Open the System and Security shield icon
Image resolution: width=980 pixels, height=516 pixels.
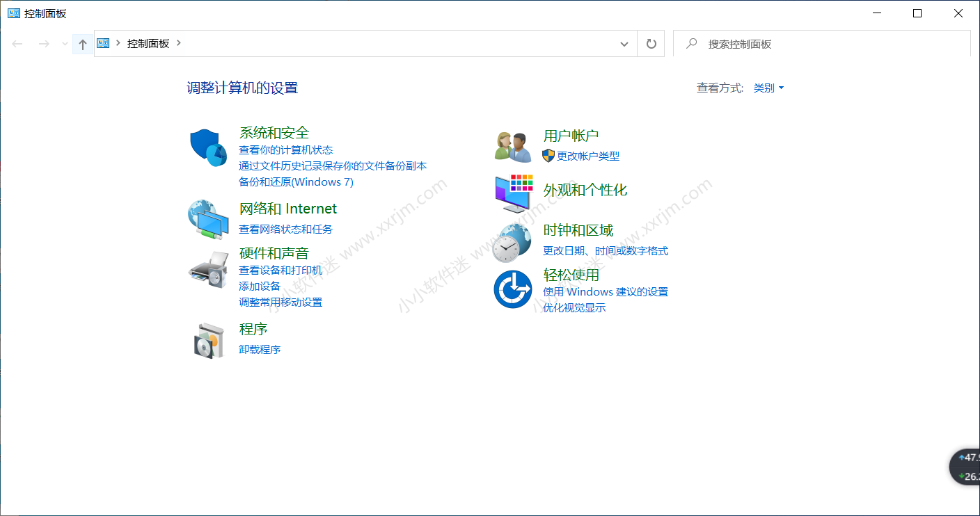pos(208,147)
